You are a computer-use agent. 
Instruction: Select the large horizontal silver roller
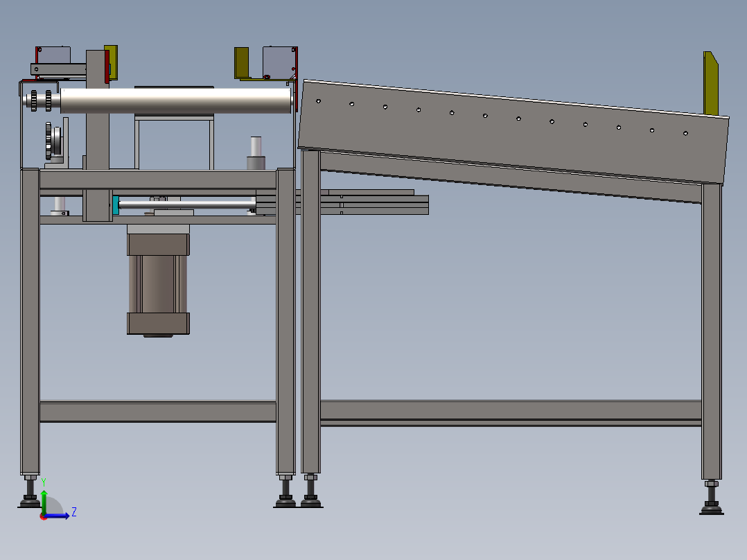[x=176, y=100]
